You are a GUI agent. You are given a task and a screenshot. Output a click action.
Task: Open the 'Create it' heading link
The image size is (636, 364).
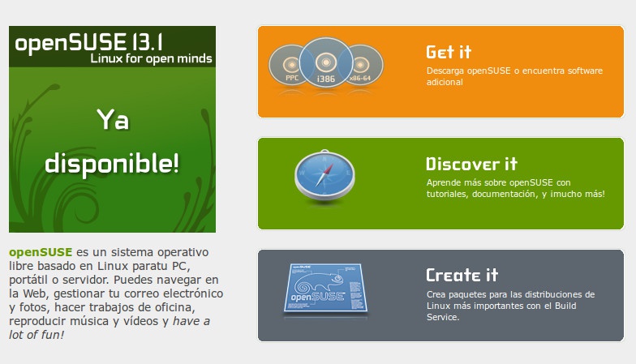(462, 275)
